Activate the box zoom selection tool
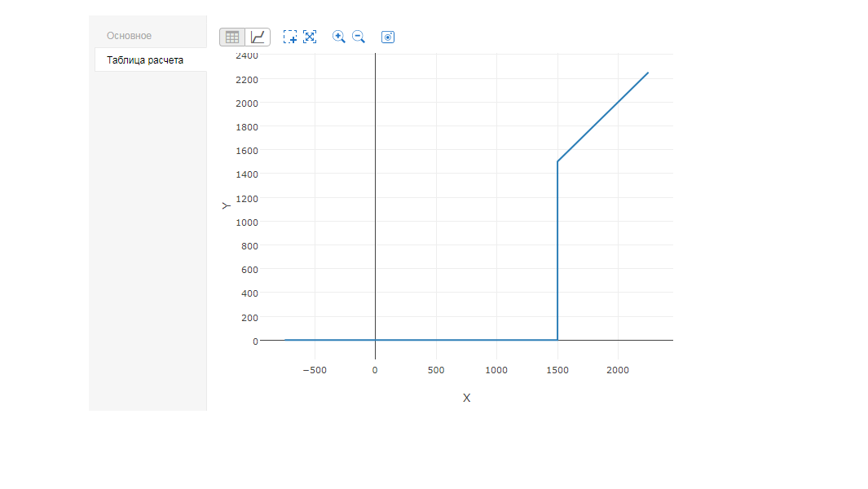 click(x=290, y=37)
